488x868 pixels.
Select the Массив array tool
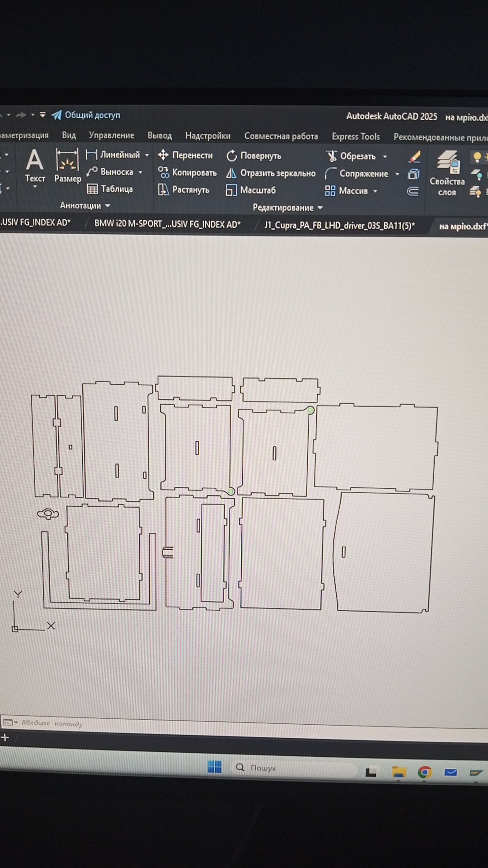pos(347,191)
